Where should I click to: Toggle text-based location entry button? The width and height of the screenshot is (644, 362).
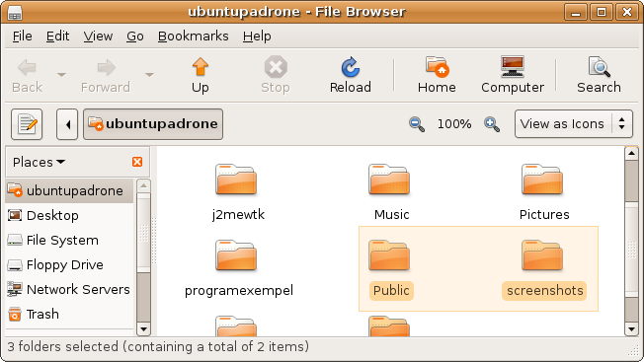pyautogui.click(x=27, y=124)
